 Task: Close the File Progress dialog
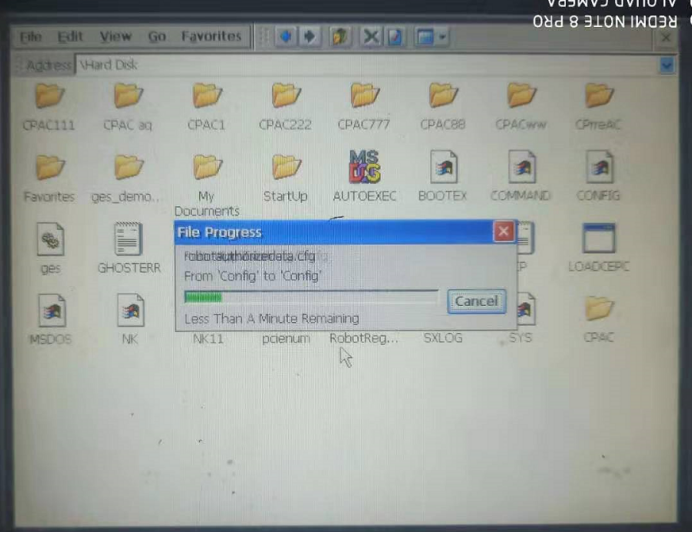coord(504,232)
